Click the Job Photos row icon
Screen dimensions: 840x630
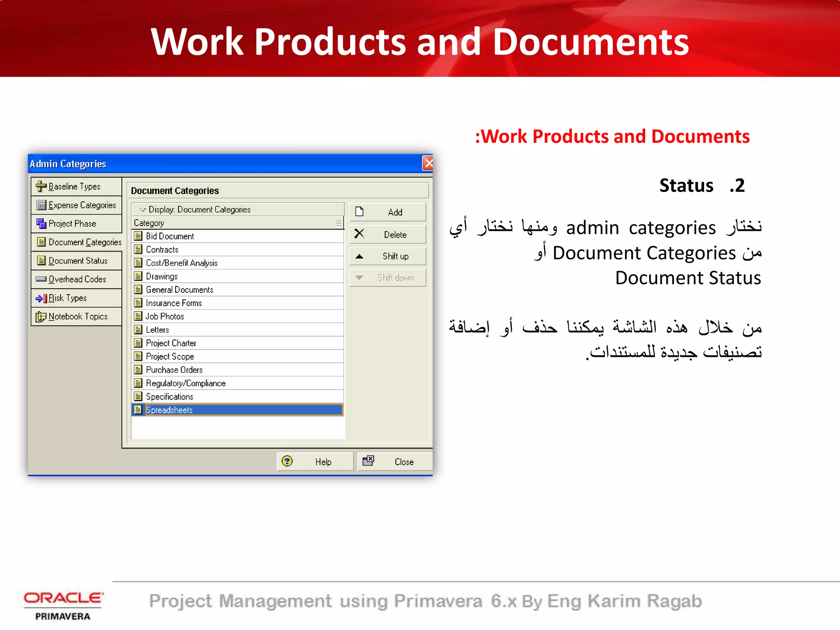(x=138, y=316)
